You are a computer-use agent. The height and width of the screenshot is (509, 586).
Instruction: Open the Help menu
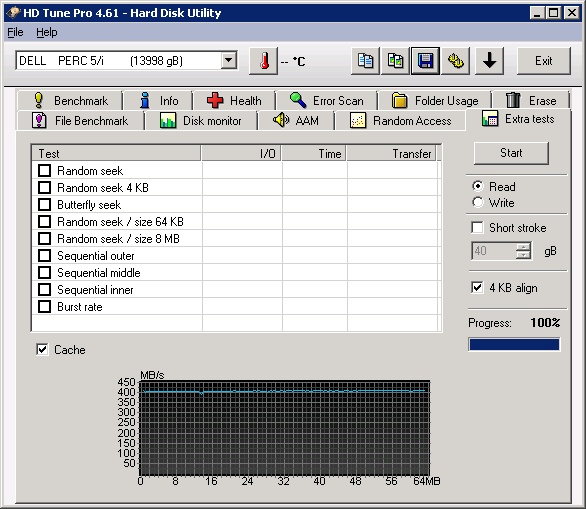(x=47, y=33)
